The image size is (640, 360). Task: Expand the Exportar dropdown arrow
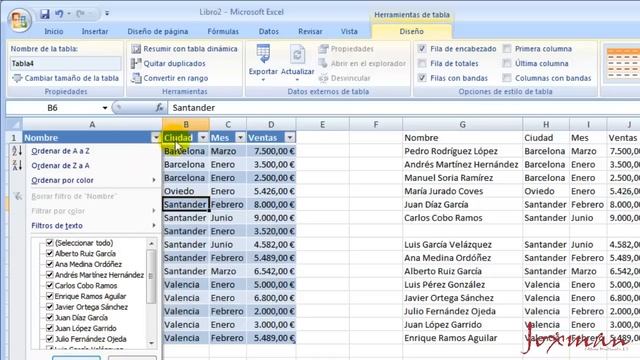[263, 80]
